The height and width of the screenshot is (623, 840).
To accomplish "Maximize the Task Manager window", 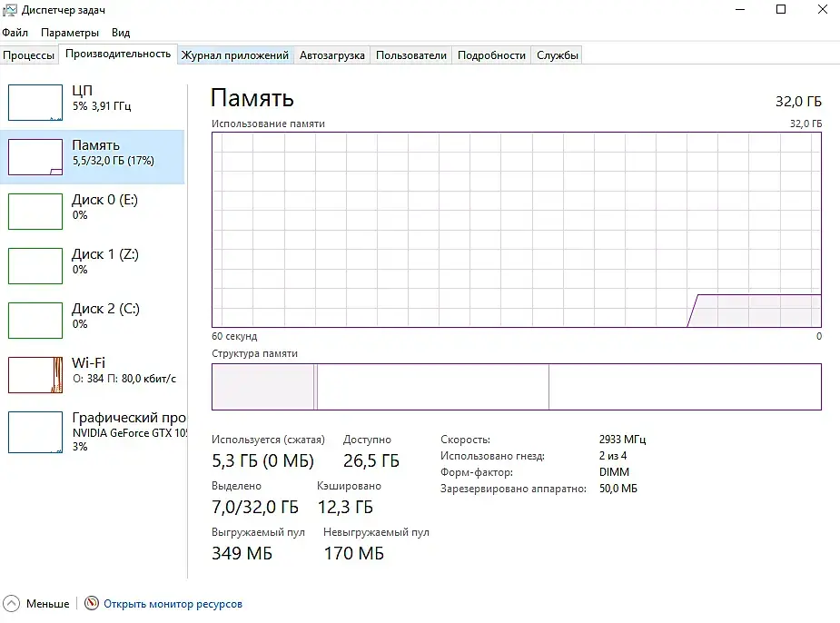I will 781,10.
